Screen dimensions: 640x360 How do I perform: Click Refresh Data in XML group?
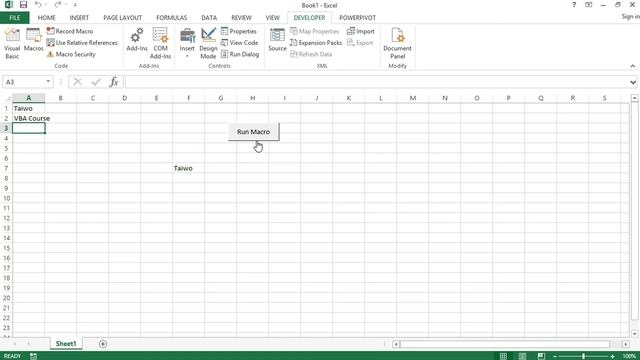point(311,54)
